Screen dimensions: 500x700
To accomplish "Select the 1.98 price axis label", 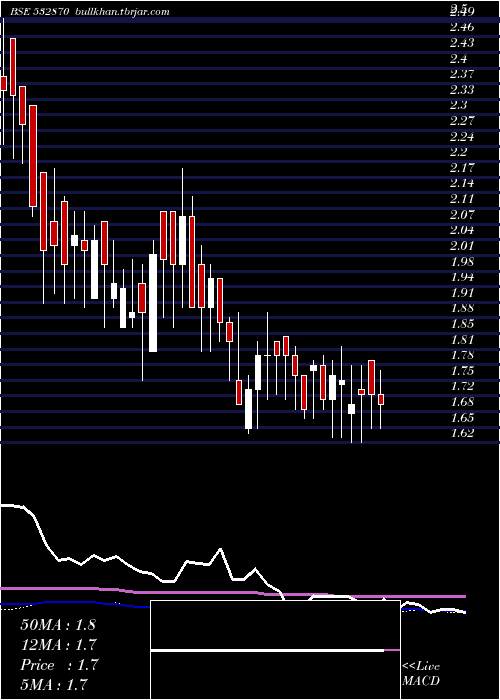I will (x=462, y=262).
